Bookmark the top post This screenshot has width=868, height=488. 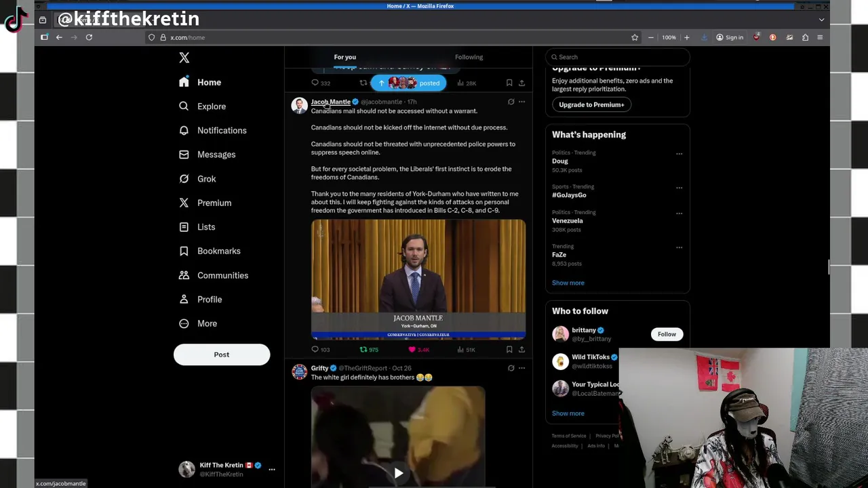[509, 83]
